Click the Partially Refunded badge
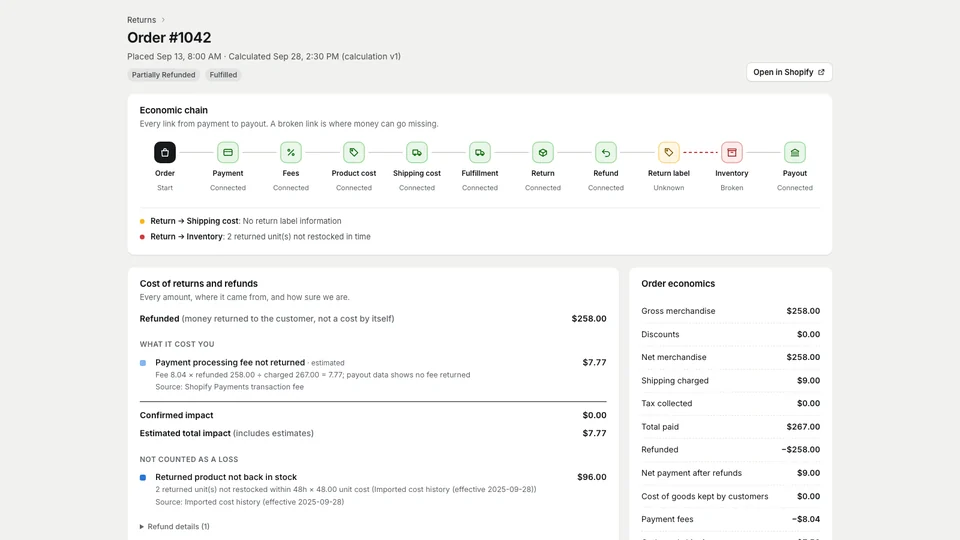The image size is (960, 540). point(163,75)
